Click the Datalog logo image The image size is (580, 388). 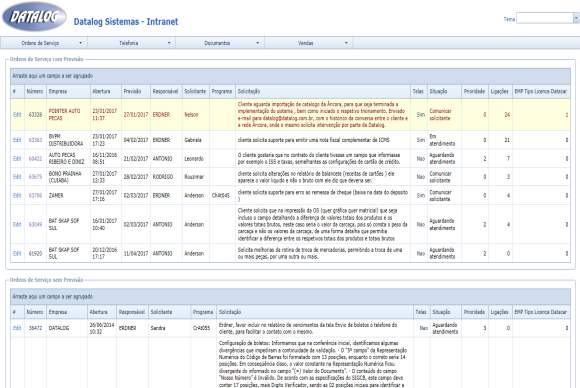pyautogui.click(x=34, y=17)
